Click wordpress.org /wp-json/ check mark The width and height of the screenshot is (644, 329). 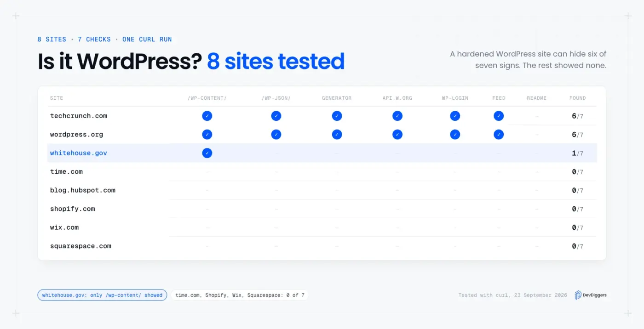coord(276,135)
